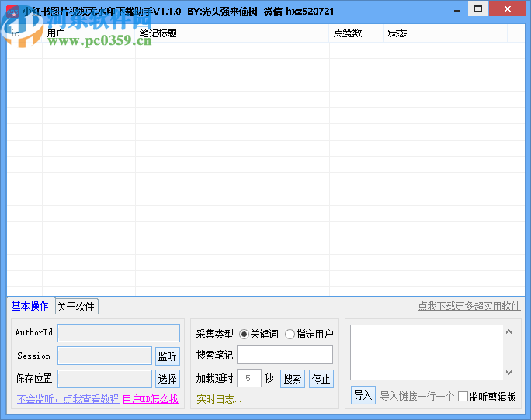Viewport: 531px width, 420px height.
Task: Focus the 保存位置 path field
Action: pyautogui.click(x=105, y=379)
